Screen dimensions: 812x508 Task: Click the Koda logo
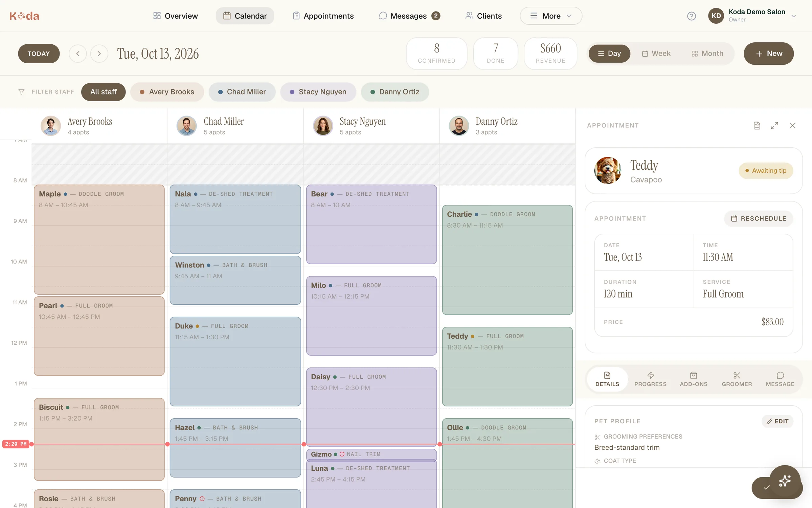[24, 16]
